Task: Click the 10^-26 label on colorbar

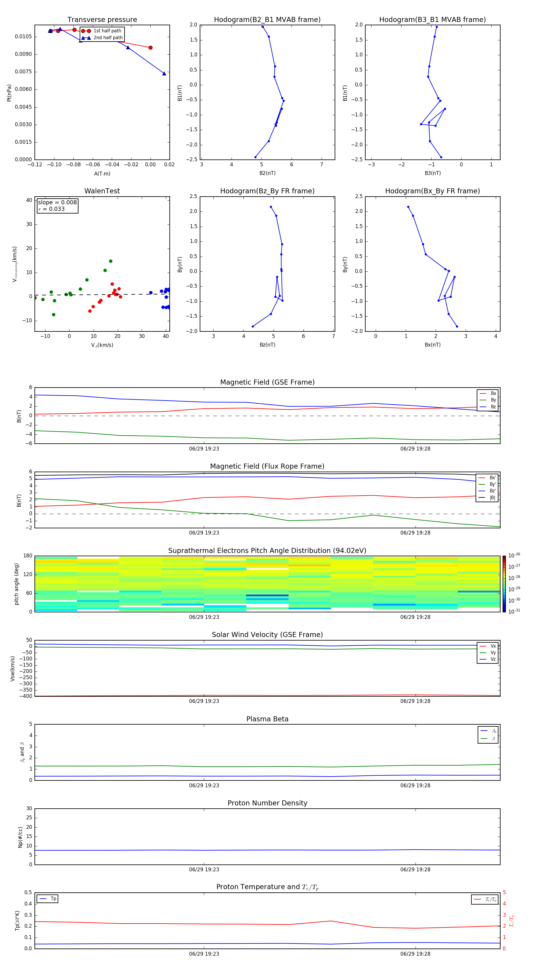Action: tap(514, 555)
